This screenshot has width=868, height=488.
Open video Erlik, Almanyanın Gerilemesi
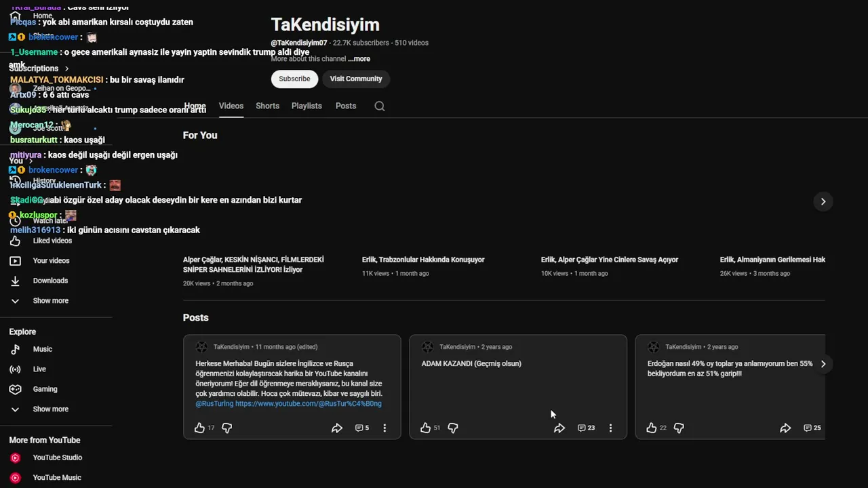click(x=772, y=260)
